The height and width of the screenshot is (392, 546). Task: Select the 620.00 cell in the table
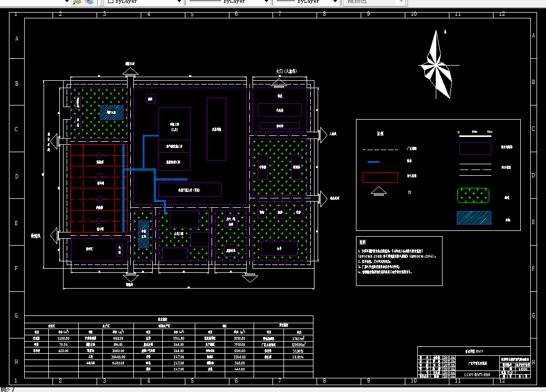tap(64, 351)
